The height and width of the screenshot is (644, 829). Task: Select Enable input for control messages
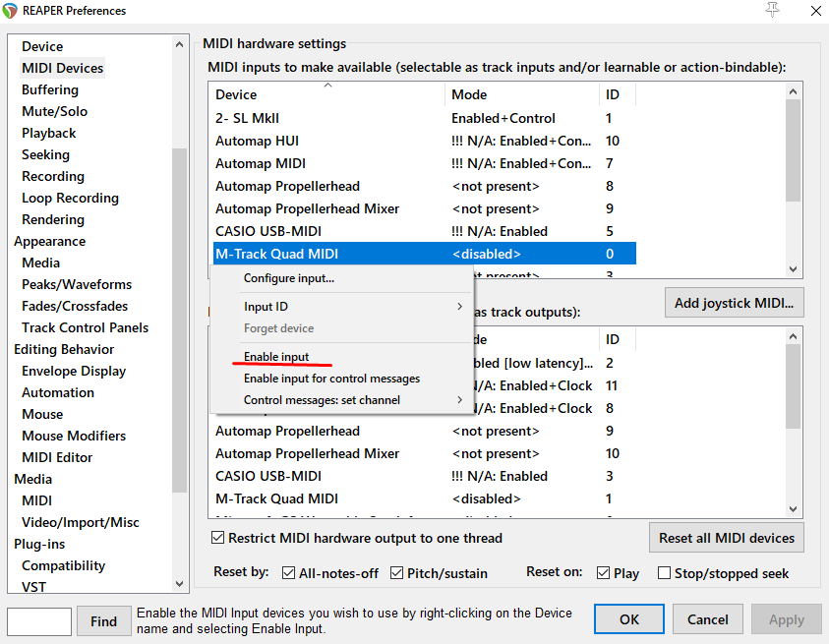pos(331,379)
